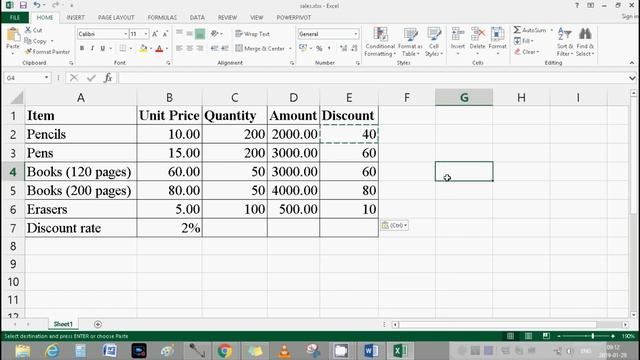Decrease font size with the smaller A icon
The image size is (640, 360).
pyautogui.click(x=165, y=34)
